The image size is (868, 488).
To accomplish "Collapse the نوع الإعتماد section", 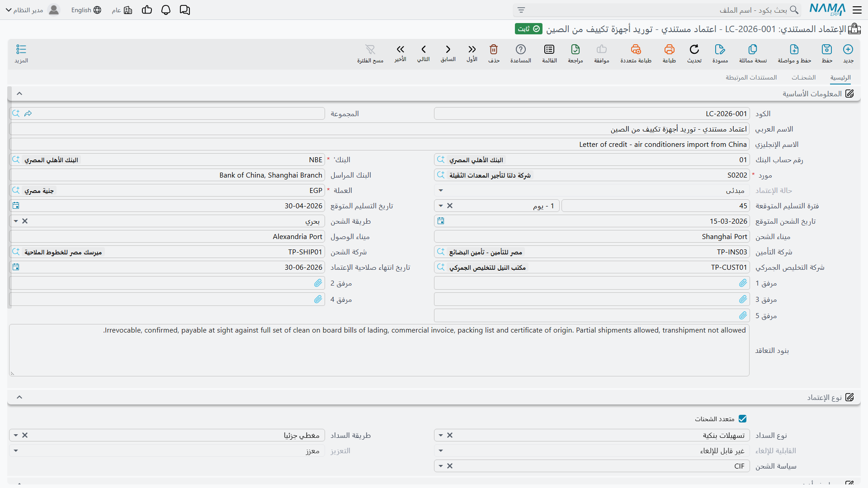I will (x=19, y=397).
